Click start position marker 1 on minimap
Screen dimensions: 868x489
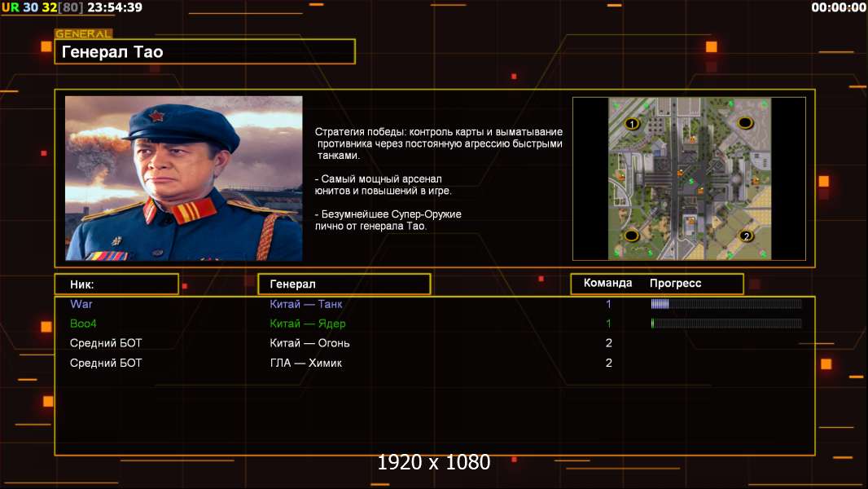pos(632,124)
